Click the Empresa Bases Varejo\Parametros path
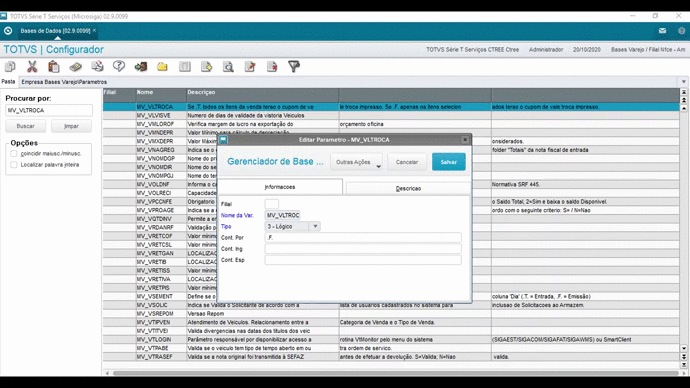The height and width of the screenshot is (388, 690). tap(64, 82)
